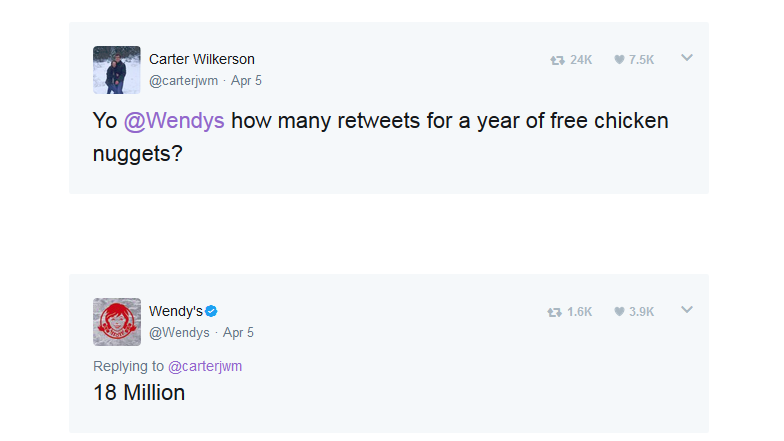Like Wendy's reply using heart icon
Viewport: 784px width, 441px height.
pos(619,312)
